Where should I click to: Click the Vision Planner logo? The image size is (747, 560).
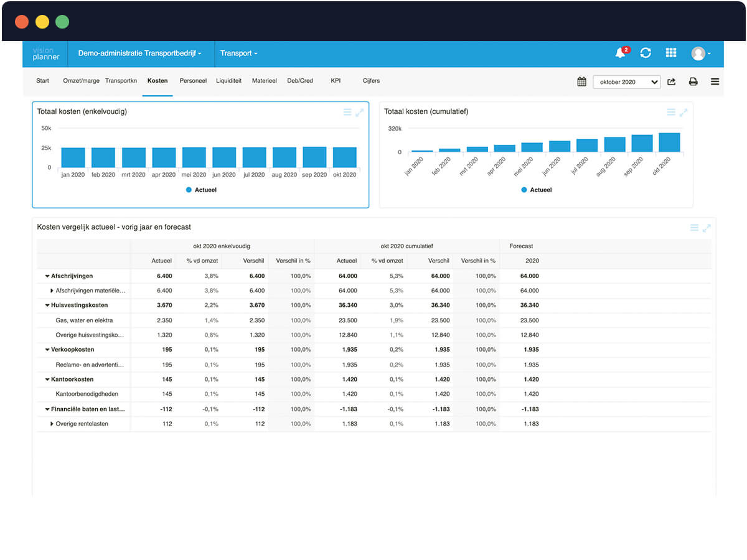[x=46, y=54]
